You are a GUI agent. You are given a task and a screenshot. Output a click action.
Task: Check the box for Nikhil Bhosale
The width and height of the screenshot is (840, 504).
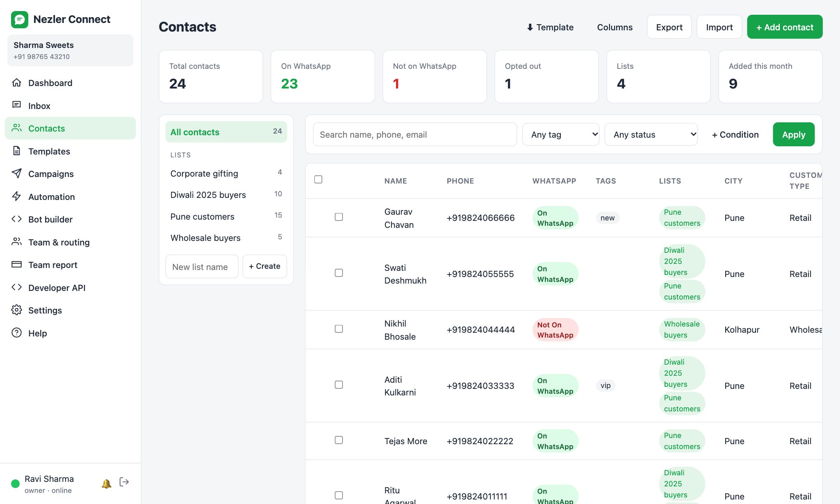click(339, 329)
